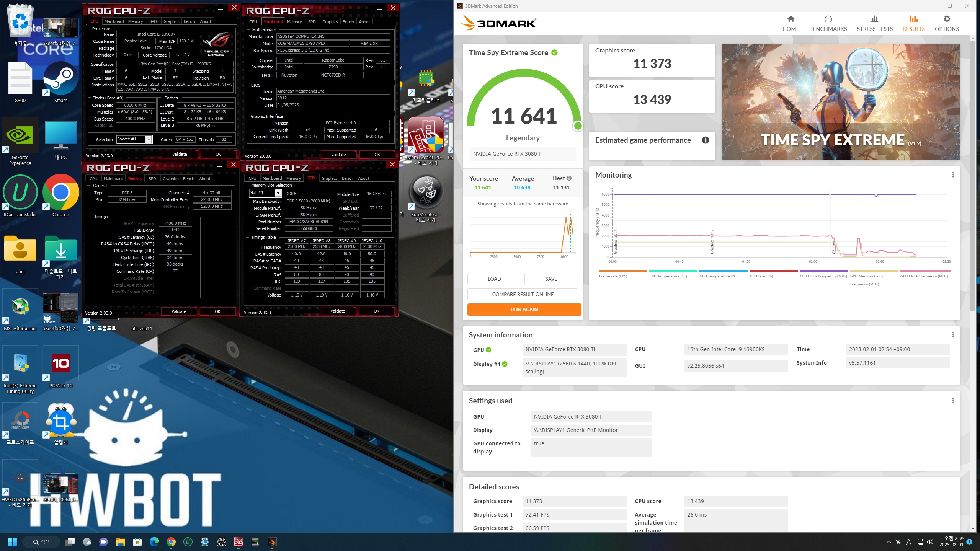The width and height of the screenshot is (980, 551).
Task: Click the taskbar search box
Action: point(41,542)
